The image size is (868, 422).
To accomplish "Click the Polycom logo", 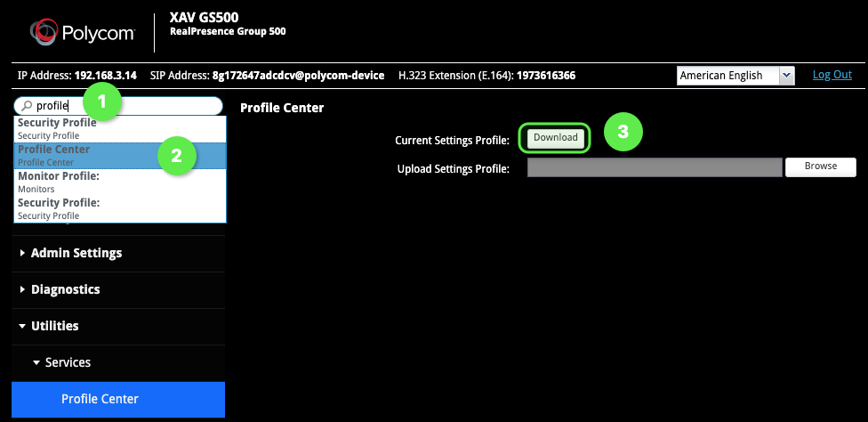I will click(82, 33).
